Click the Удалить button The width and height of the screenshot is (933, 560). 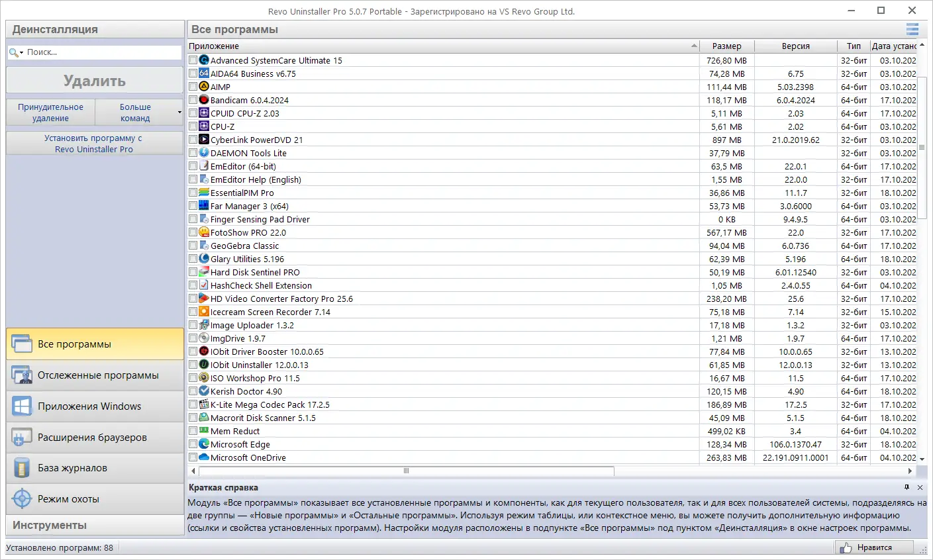tap(95, 81)
